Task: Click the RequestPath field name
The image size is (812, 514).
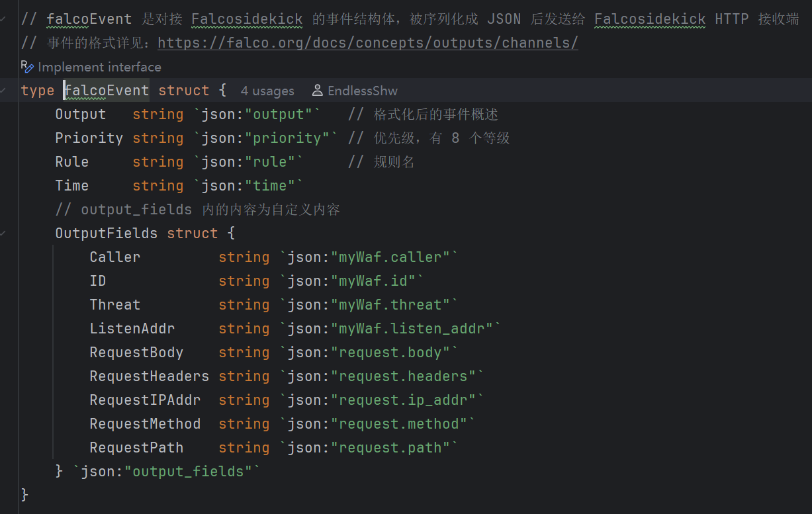Action: click(136, 448)
